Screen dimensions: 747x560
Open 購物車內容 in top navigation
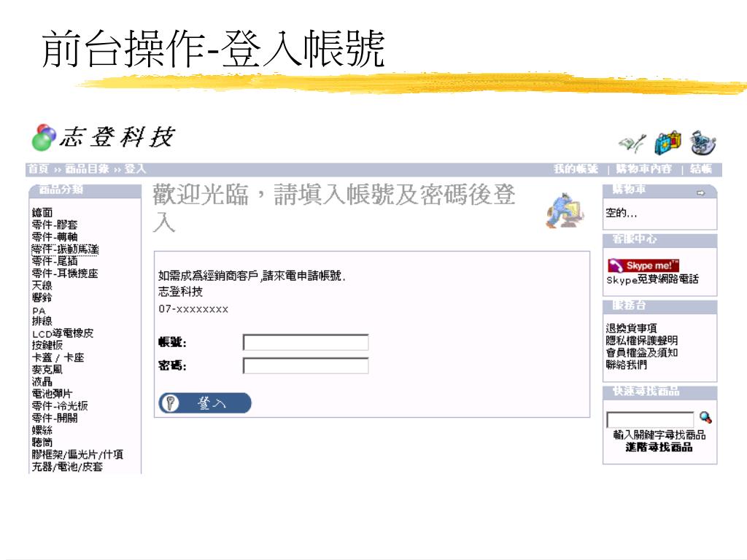[x=643, y=168]
